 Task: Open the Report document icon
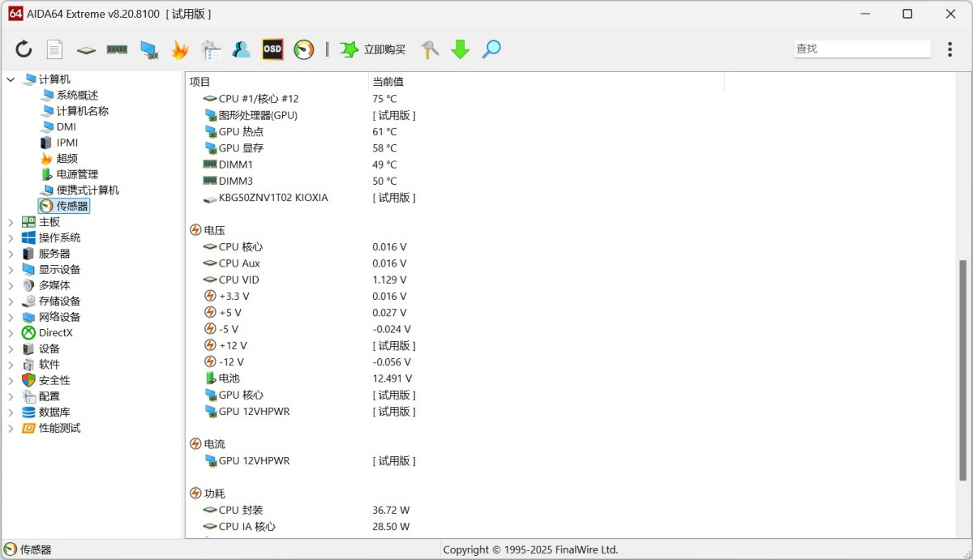pyautogui.click(x=54, y=49)
